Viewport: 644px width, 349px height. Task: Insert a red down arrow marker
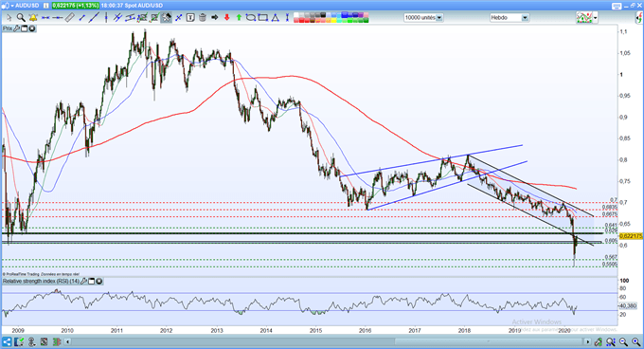[226, 18]
